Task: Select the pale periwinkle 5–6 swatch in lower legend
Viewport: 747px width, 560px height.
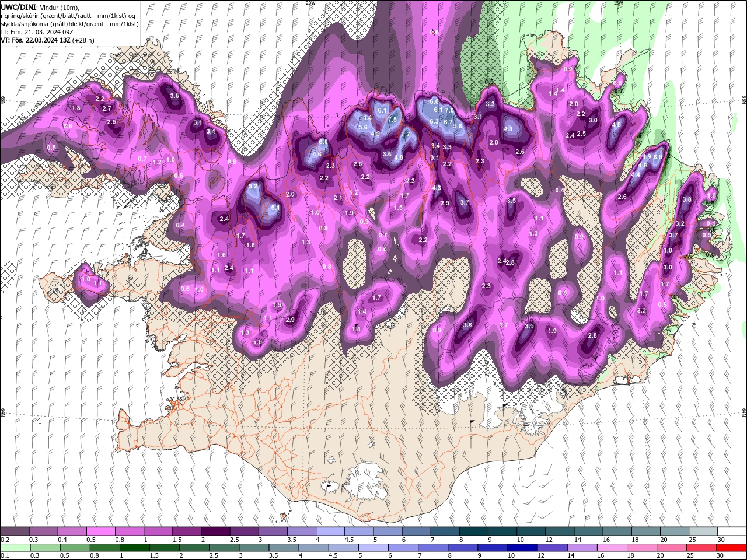Action: point(373,548)
